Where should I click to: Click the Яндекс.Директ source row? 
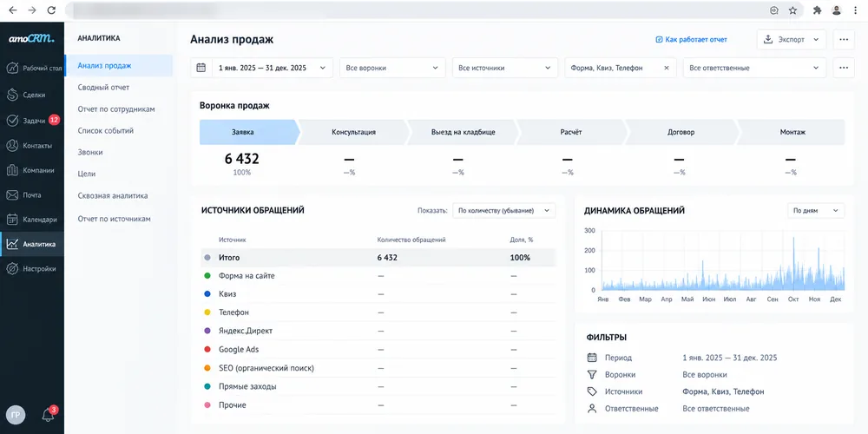pyautogui.click(x=378, y=331)
